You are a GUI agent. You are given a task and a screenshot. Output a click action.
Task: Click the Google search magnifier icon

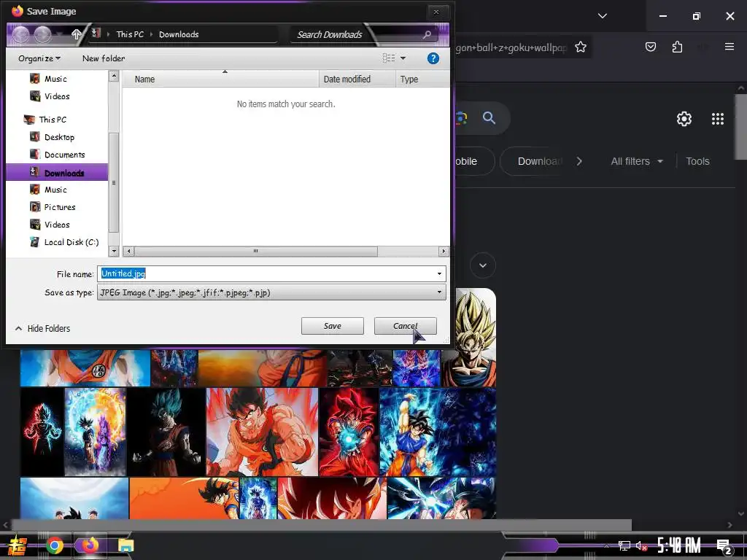click(x=489, y=117)
